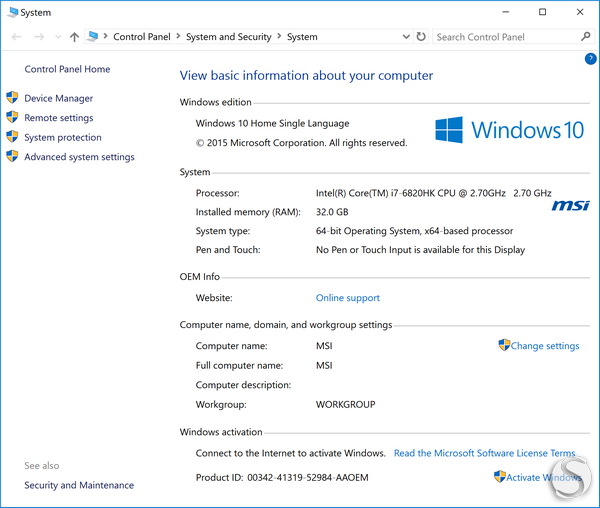This screenshot has height=508, width=600.
Task: Click the Windows 10 logo
Action: click(x=510, y=130)
